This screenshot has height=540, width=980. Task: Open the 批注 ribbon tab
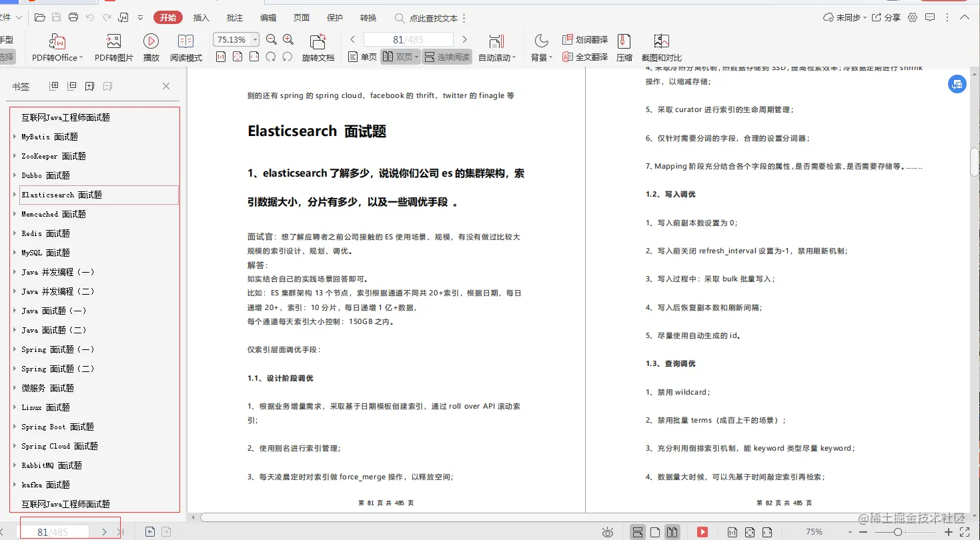(235, 18)
